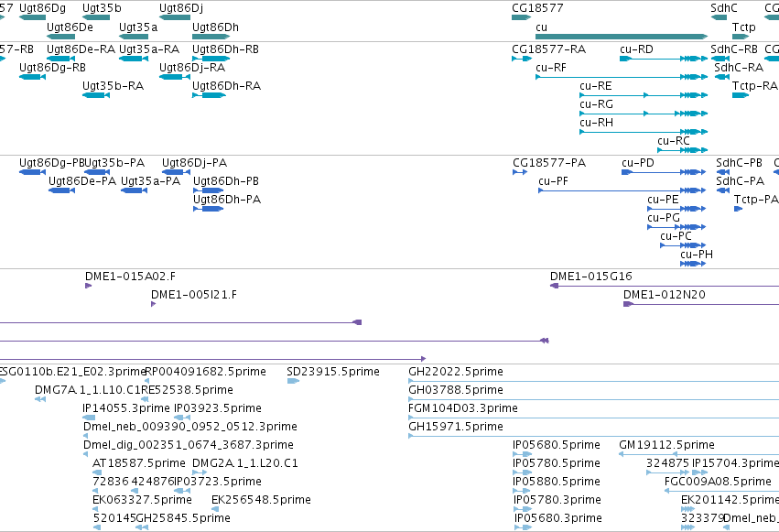
Task: Select the cu-PG protein
Action: click(676, 227)
